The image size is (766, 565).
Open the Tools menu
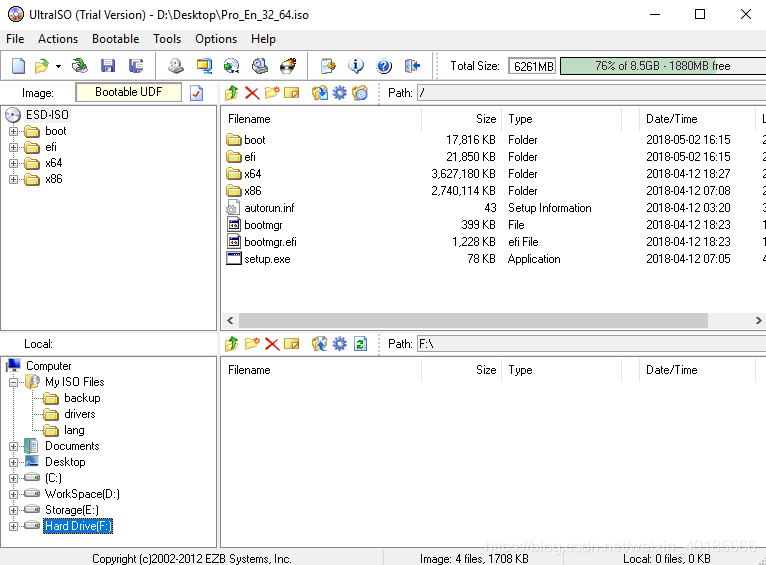coord(167,39)
